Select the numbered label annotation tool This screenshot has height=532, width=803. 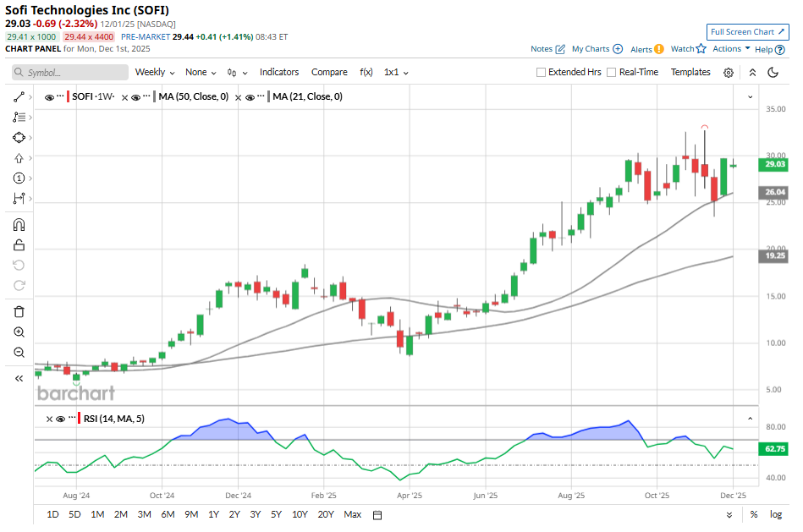[19, 178]
